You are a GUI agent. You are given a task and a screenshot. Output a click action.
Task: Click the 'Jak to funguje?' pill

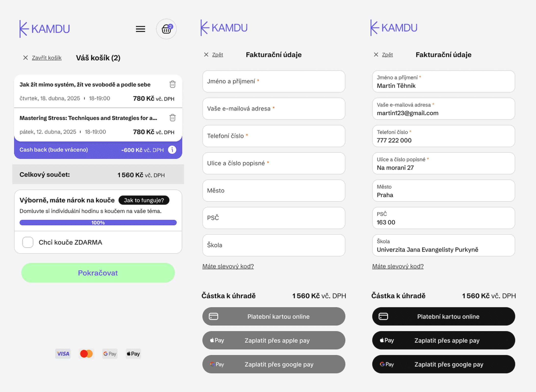(x=144, y=200)
